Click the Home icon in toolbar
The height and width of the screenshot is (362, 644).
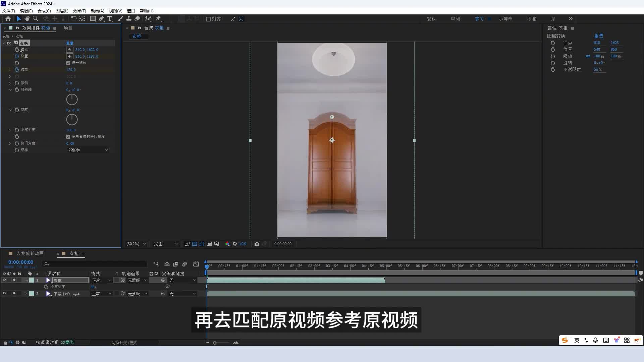8,19
